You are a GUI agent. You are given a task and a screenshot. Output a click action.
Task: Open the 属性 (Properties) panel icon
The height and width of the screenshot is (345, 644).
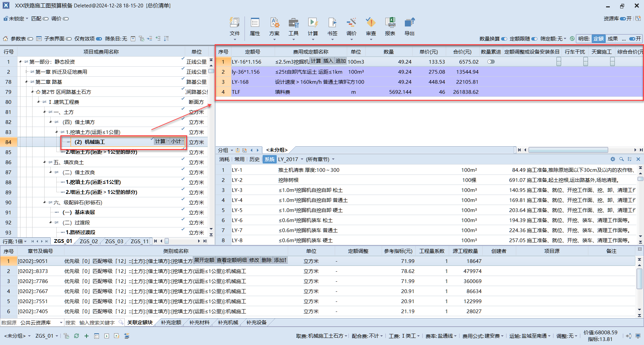[x=255, y=27]
